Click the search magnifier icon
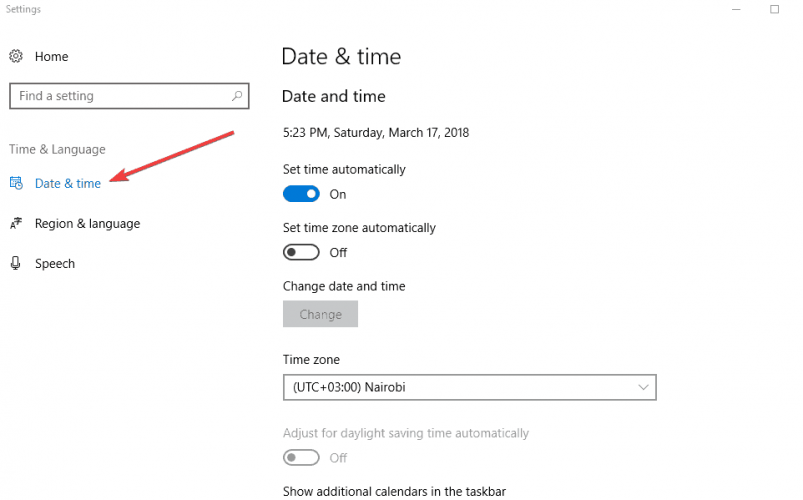This screenshot has height=500, width=803. point(237,96)
